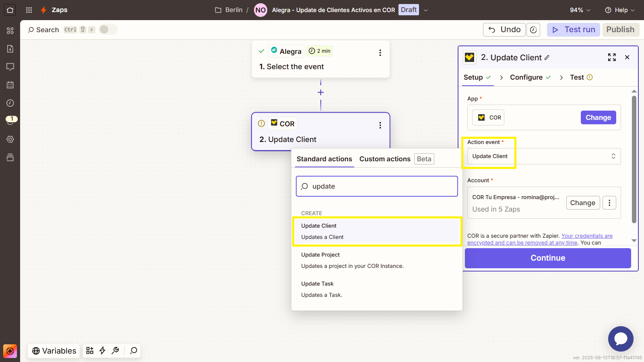Open the sidebar apps overview icon
This screenshot has width=644, height=362.
point(10,31)
